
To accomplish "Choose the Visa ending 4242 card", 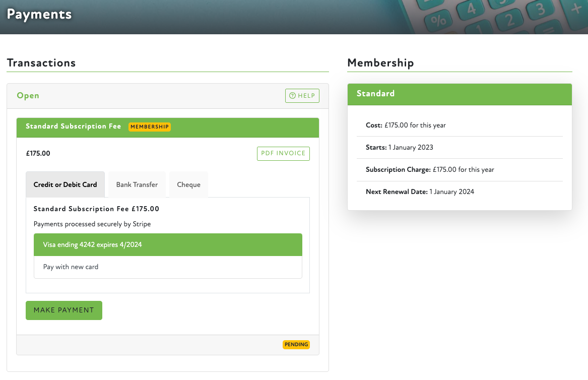I will 168,245.
